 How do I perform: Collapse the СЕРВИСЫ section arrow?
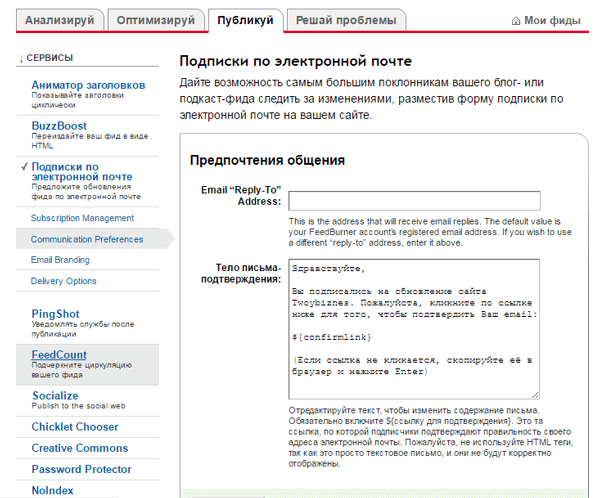point(21,58)
